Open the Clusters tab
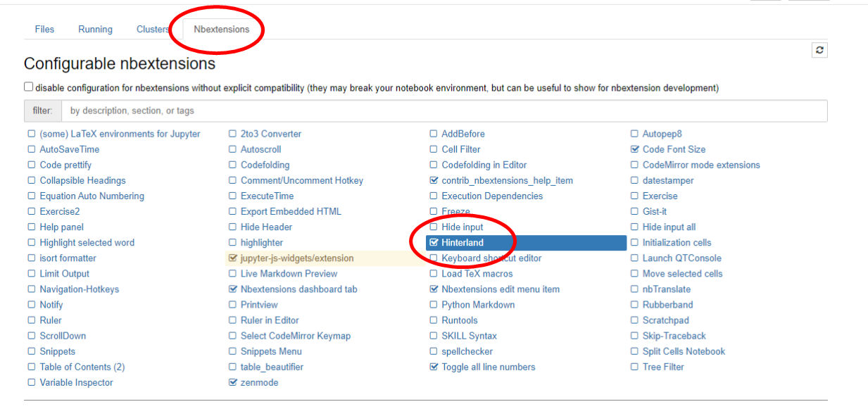The width and height of the screenshot is (868, 409). 153,30
